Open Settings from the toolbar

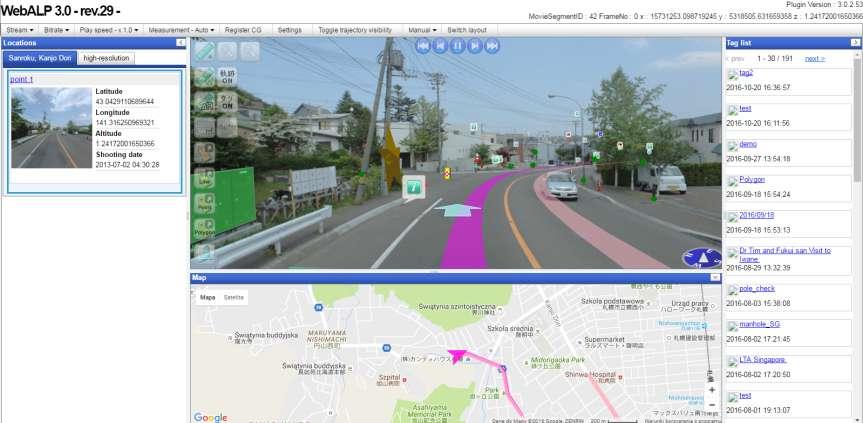[x=290, y=30]
